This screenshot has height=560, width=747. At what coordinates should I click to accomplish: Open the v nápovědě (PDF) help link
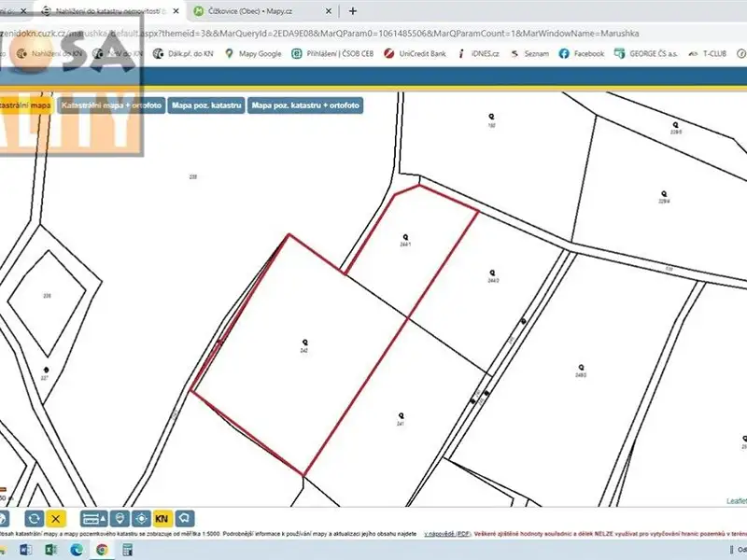(x=446, y=534)
